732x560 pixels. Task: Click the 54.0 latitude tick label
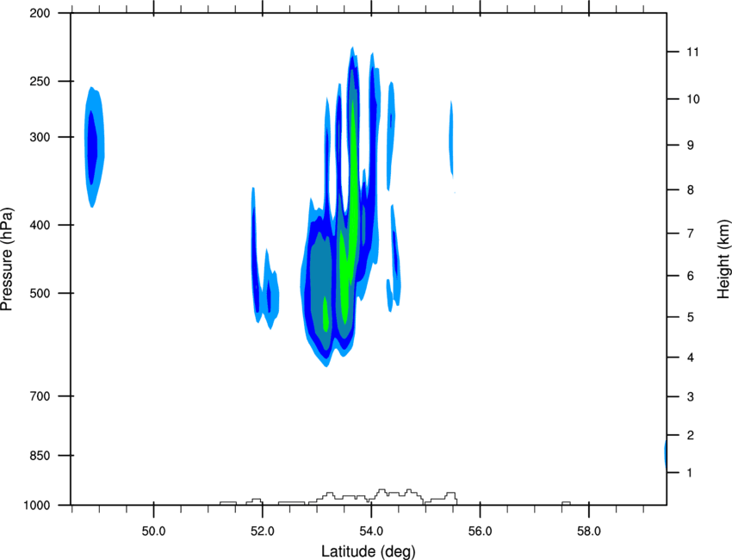point(371,532)
